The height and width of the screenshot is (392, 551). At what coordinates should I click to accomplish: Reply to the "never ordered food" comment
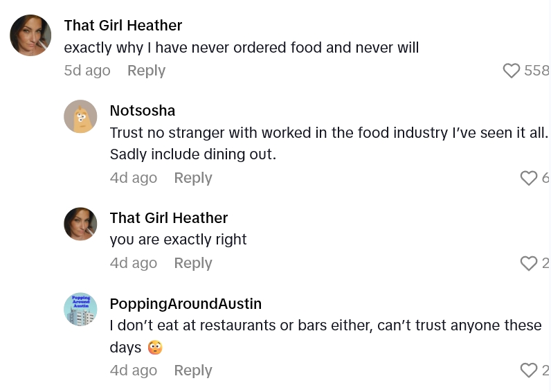pyautogui.click(x=146, y=71)
